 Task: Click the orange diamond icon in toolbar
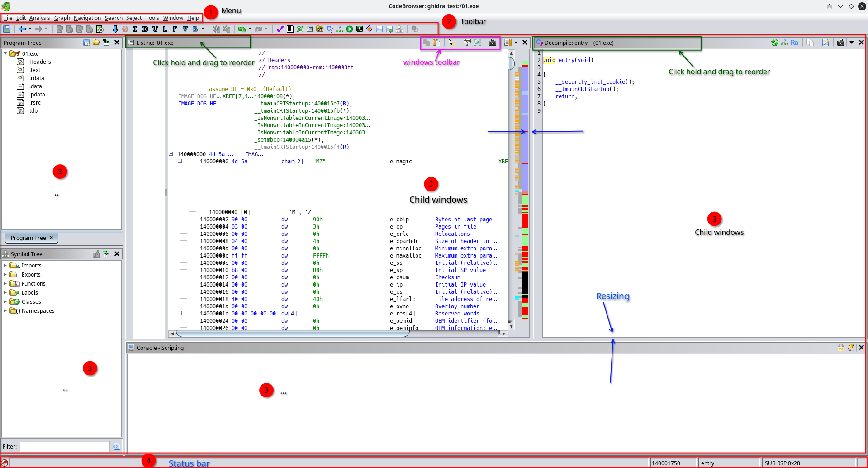click(x=370, y=29)
